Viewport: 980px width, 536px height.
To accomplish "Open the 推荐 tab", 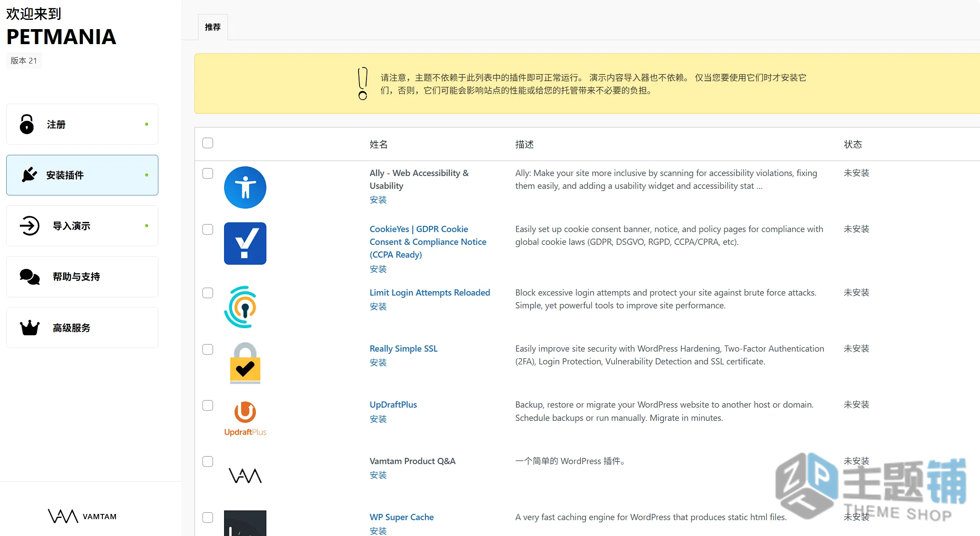I will (213, 27).
